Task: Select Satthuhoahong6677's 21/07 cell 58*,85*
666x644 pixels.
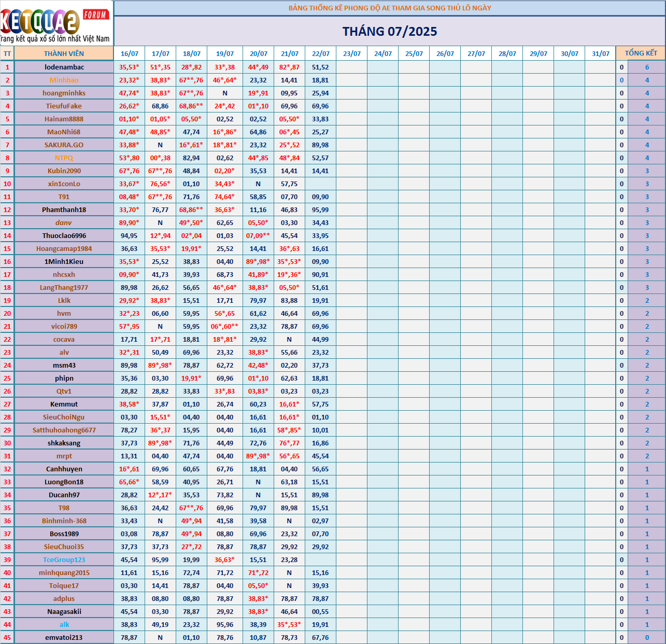Action: click(x=289, y=430)
